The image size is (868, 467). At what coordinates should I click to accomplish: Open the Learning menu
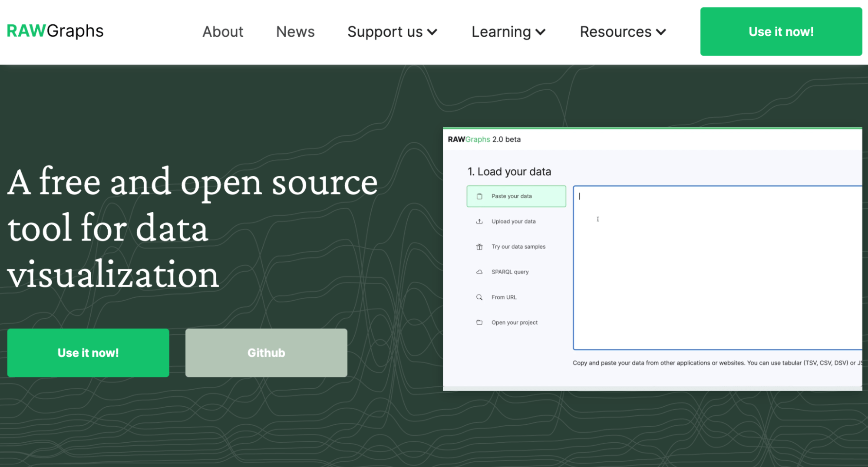508,32
